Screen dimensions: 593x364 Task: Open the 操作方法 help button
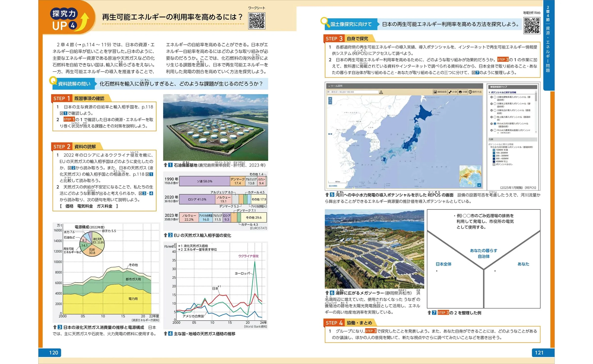[x=475, y=92]
